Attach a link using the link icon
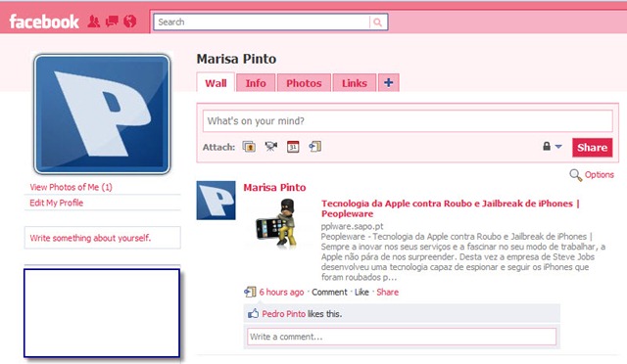 pos(314,147)
